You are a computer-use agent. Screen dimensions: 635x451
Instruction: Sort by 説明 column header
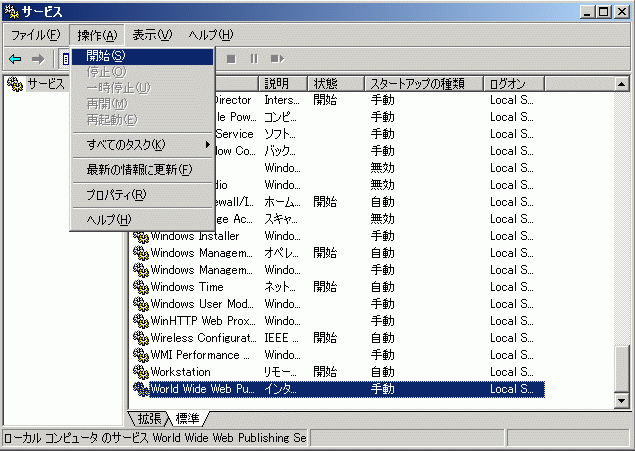pyautogui.click(x=283, y=84)
